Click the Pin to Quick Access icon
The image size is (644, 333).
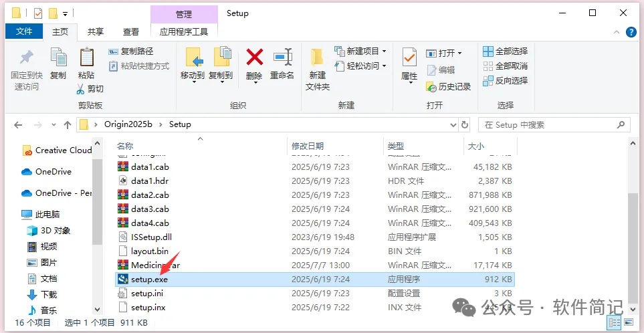coord(27,58)
